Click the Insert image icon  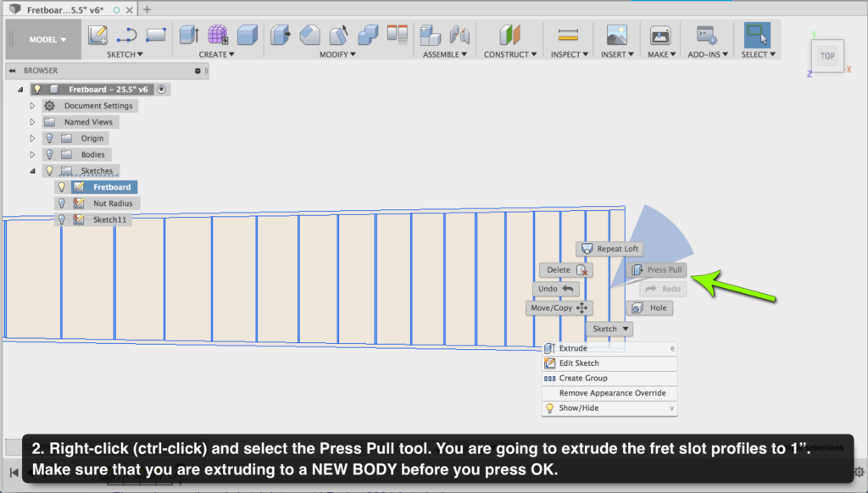pyautogui.click(x=617, y=36)
